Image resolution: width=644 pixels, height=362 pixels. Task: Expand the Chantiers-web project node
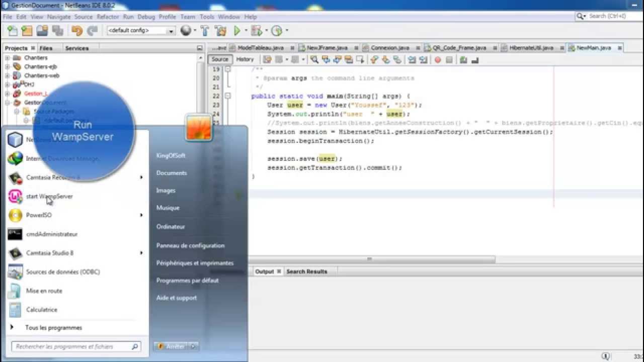click(x=8, y=76)
